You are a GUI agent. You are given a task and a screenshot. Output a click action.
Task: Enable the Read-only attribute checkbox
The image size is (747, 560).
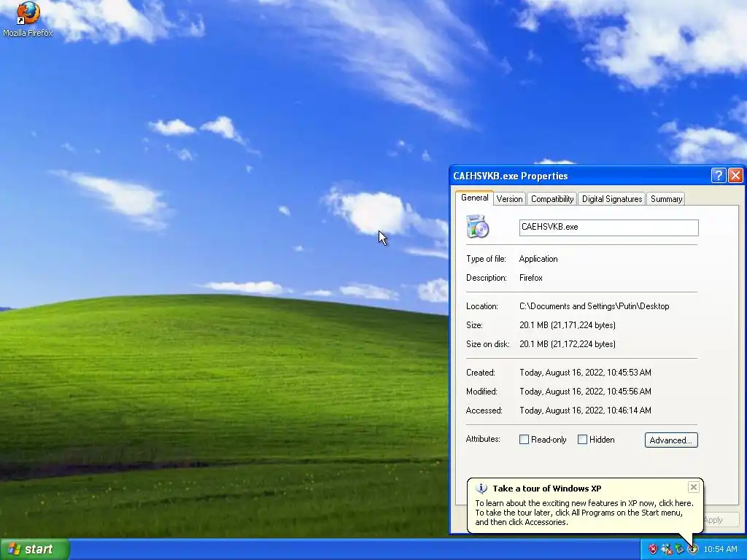click(524, 440)
